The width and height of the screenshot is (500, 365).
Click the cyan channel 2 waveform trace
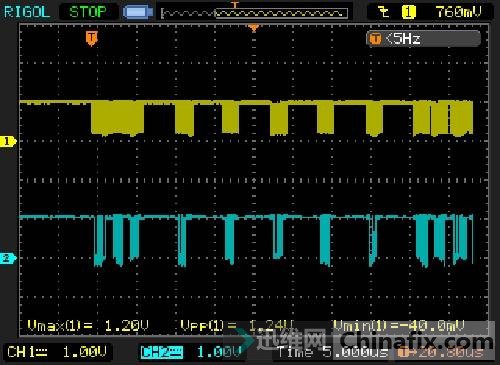(246, 241)
